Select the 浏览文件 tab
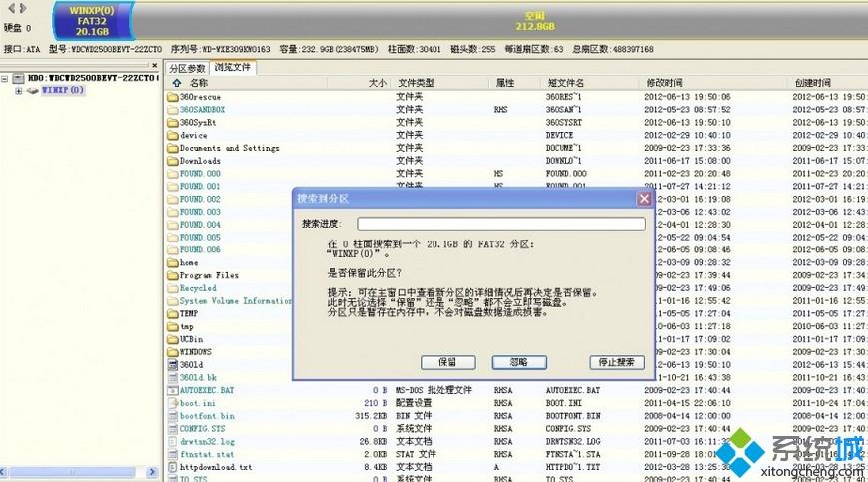Image resolution: width=868 pixels, height=482 pixels. (x=233, y=68)
